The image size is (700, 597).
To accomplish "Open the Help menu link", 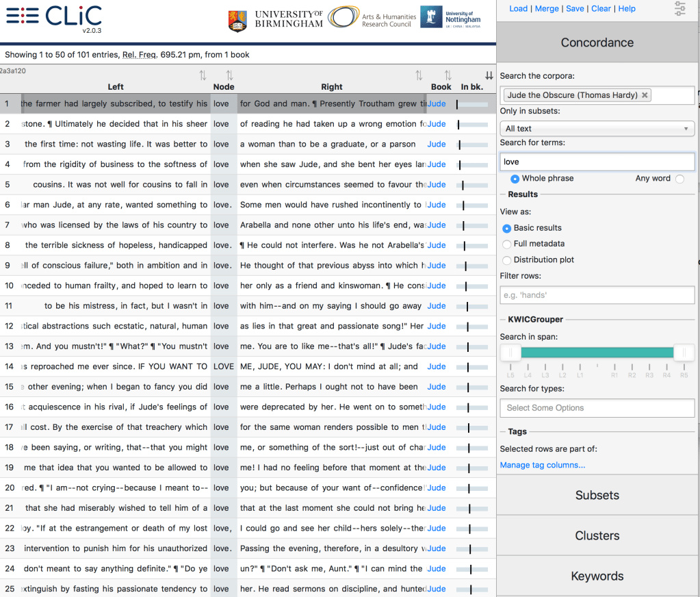I will coord(626,9).
